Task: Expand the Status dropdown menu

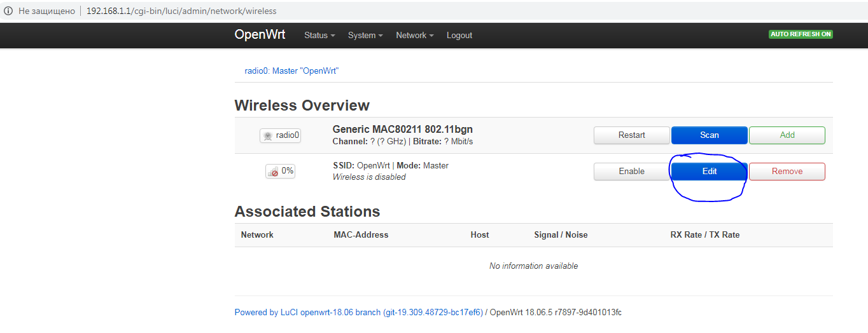Action: coord(319,36)
